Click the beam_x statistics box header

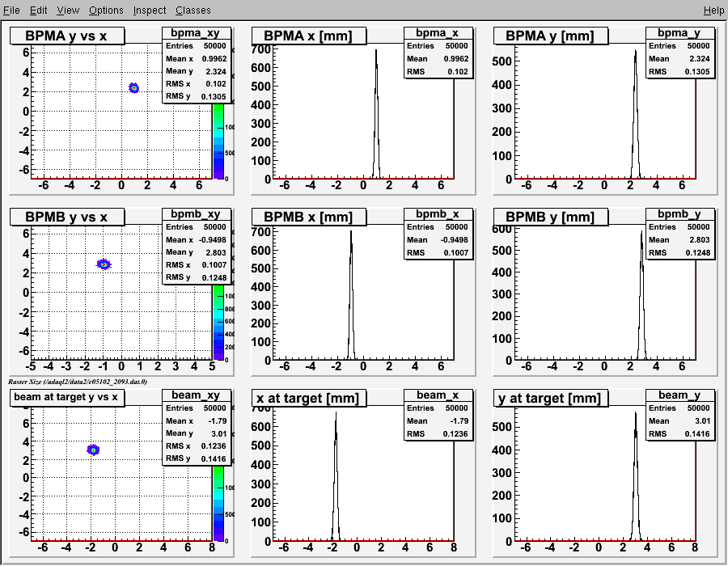coord(438,395)
